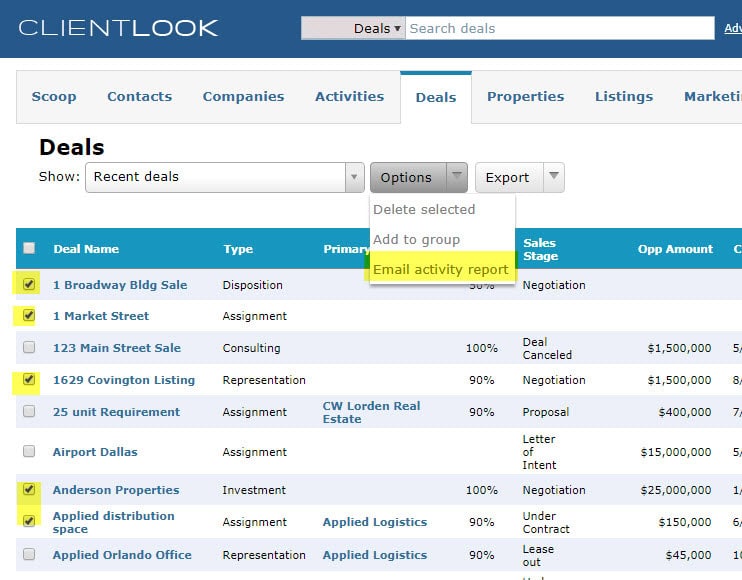Viewport: 742px width, 580px height.
Task: Select Email activity report option
Action: point(441,270)
